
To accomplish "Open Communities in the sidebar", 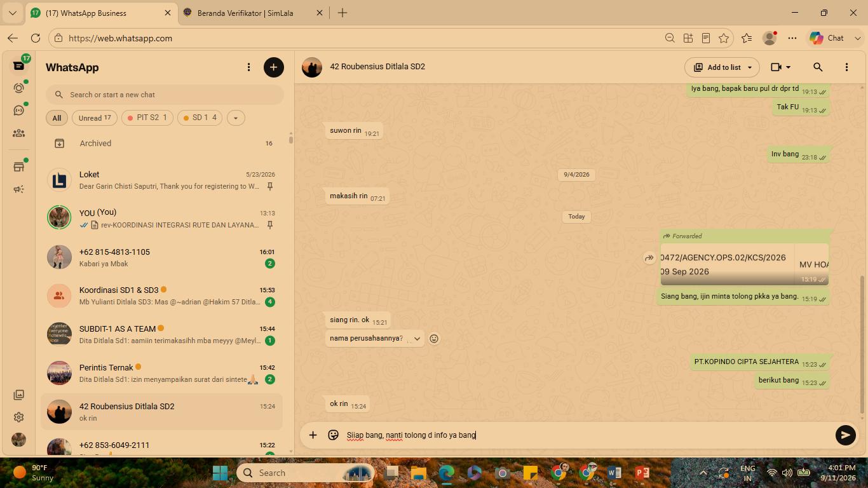I will point(19,133).
